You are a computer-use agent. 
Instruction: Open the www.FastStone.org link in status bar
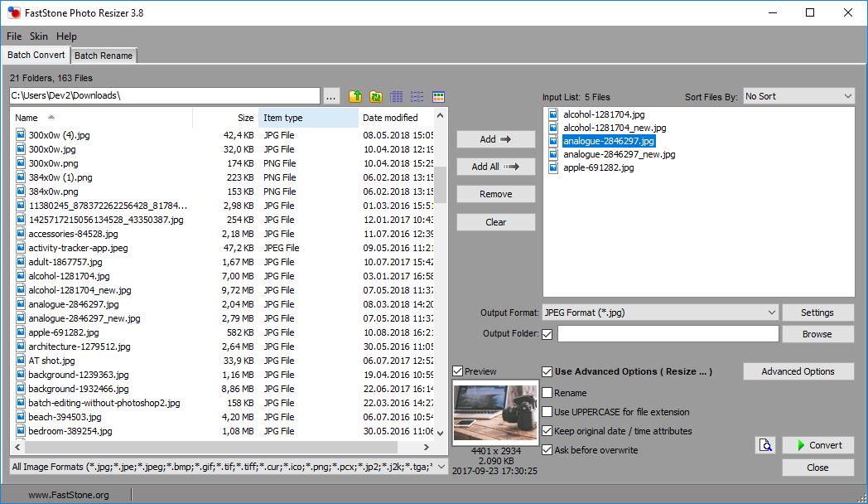click(69, 495)
